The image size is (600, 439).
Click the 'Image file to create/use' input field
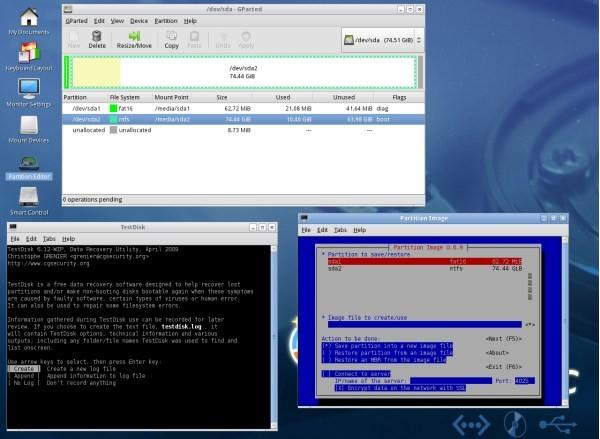(425, 325)
